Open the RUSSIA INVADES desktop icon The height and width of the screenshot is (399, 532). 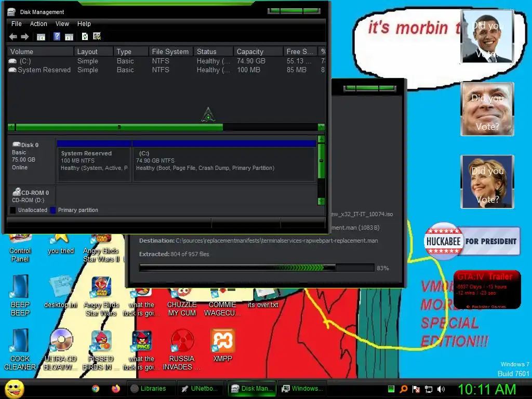tap(182, 350)
